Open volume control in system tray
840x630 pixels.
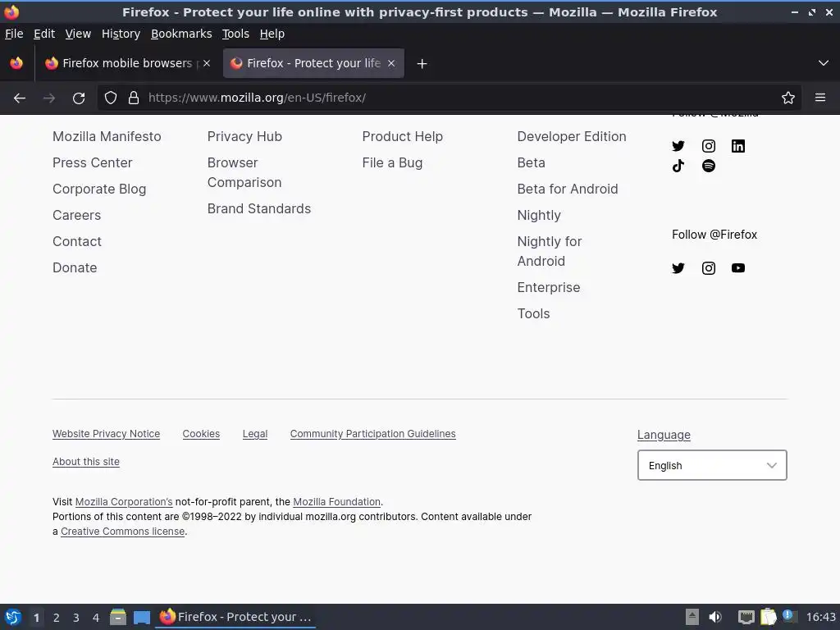715,617
